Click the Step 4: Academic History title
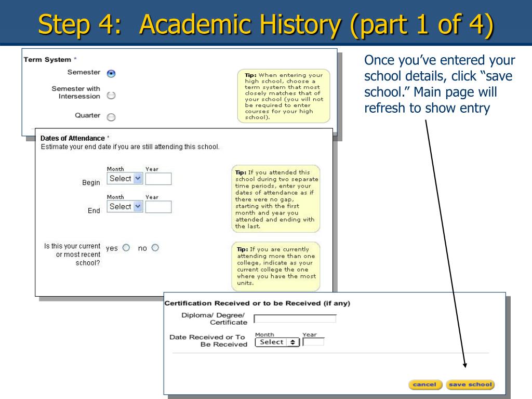 tap(266, 24)
